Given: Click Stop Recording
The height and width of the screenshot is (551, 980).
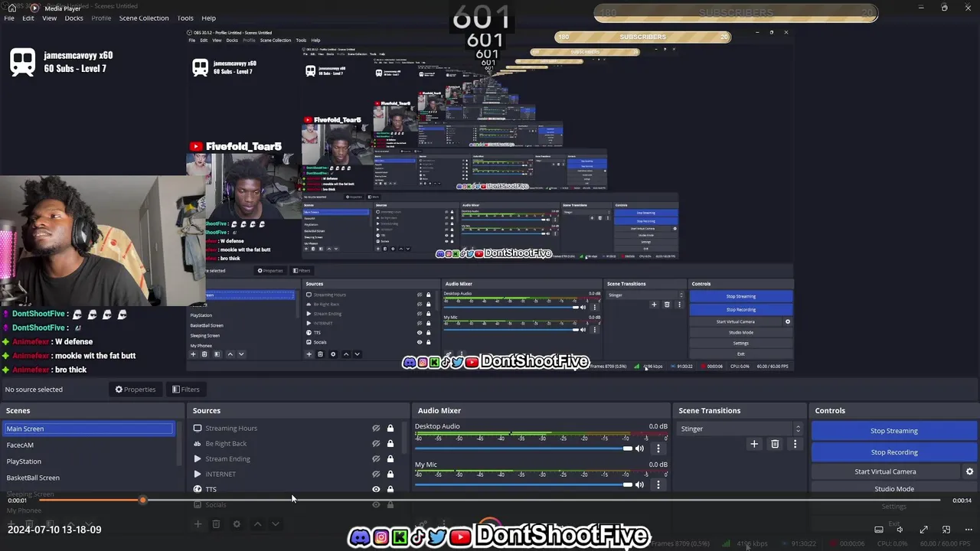Looking at the screenshot, I should pos(893,452).
